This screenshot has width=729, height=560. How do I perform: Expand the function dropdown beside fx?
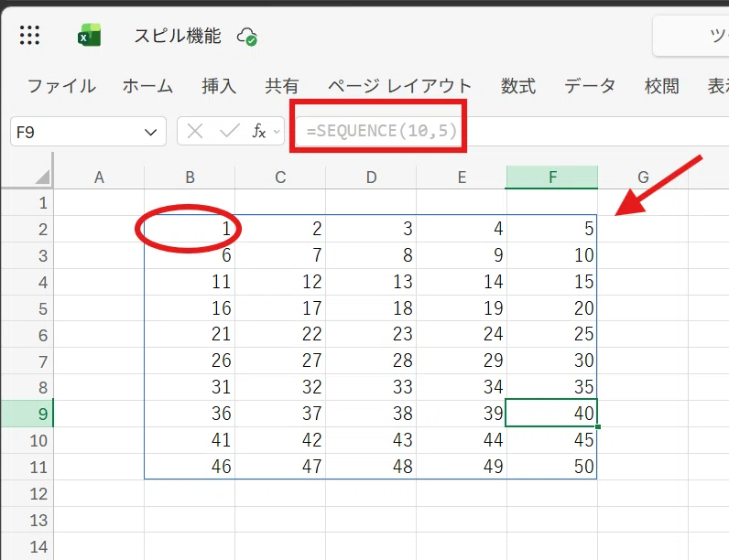pyautogui.click(x=277, y=132)
